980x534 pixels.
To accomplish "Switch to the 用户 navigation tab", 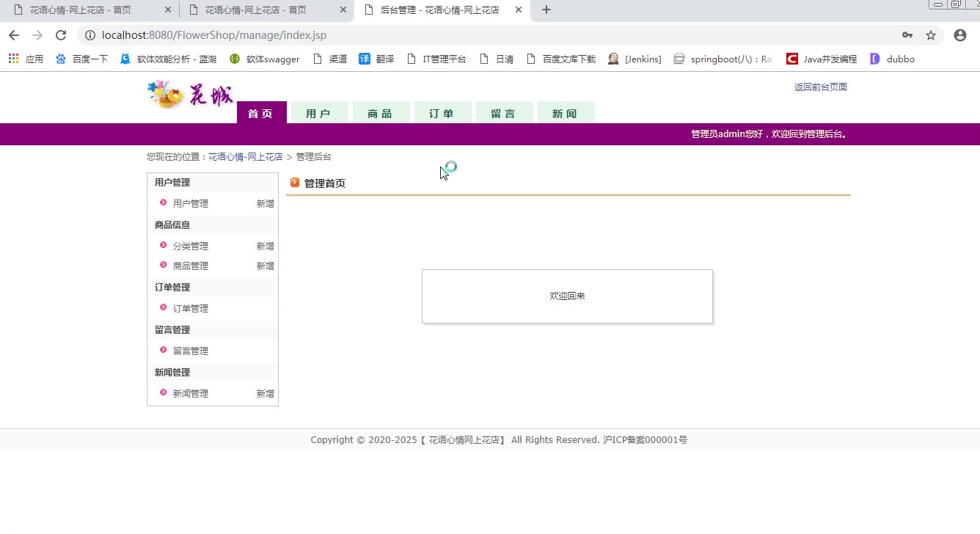I will point(318,113).
